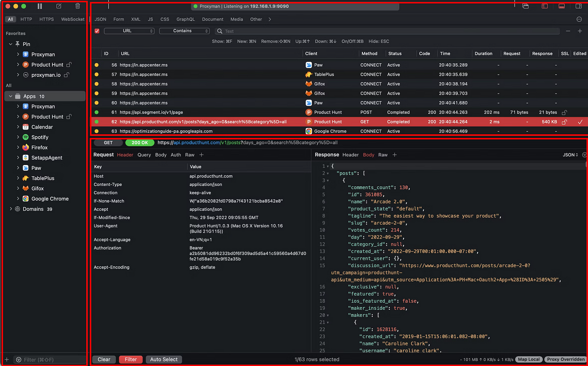Add a filter row with plus icon
This screenshot has height=366, width=588.
(580, 31)
